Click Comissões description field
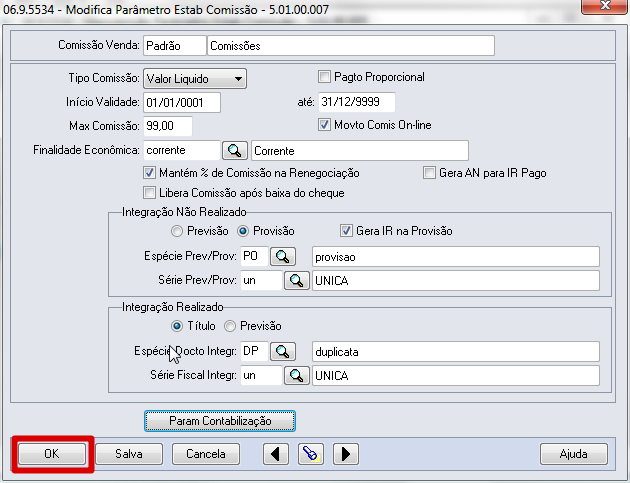Screen dimensions: 630x483 351,45
